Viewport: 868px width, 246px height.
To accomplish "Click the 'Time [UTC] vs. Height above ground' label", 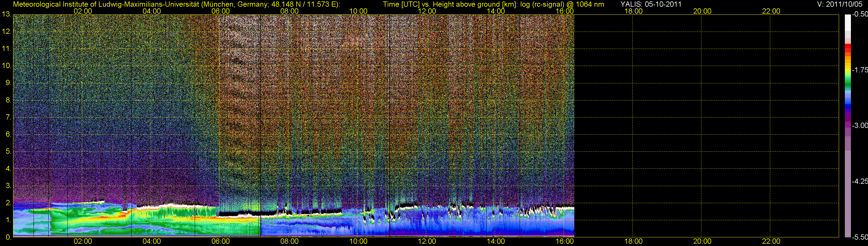I will point(493,4).
